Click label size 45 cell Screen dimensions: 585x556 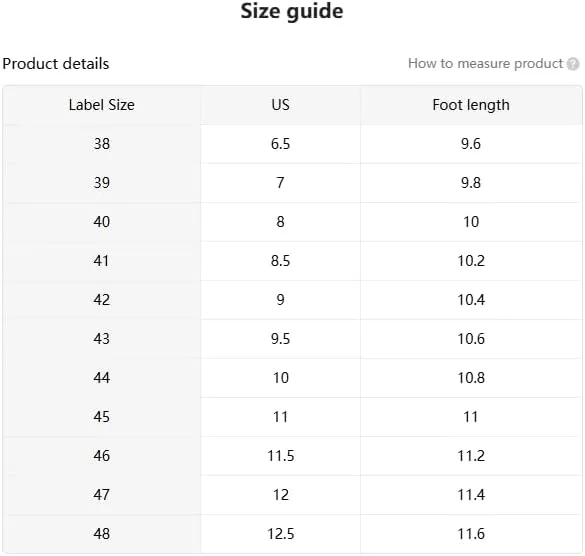(102, 417)
